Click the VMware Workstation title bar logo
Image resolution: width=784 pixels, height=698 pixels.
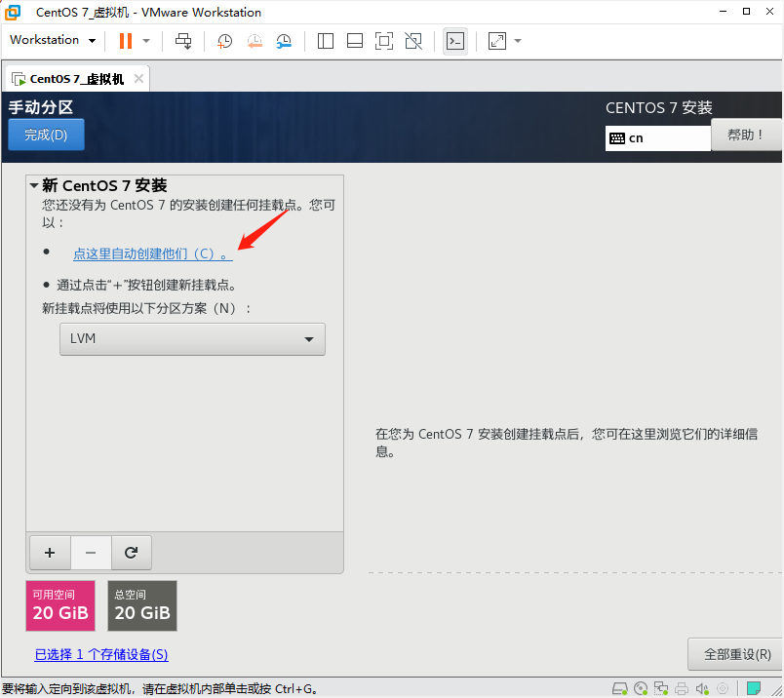(13, 12)
